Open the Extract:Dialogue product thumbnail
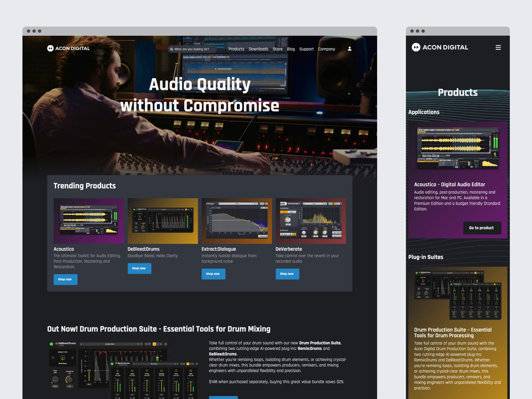Screen dimensions: 532x399 tap(237, 221)
